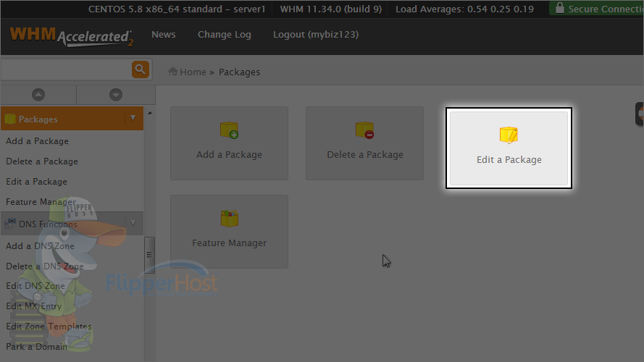644x362 pixels.
Task: Click the Packages breadcrumb text
Action: pos(240,72)
